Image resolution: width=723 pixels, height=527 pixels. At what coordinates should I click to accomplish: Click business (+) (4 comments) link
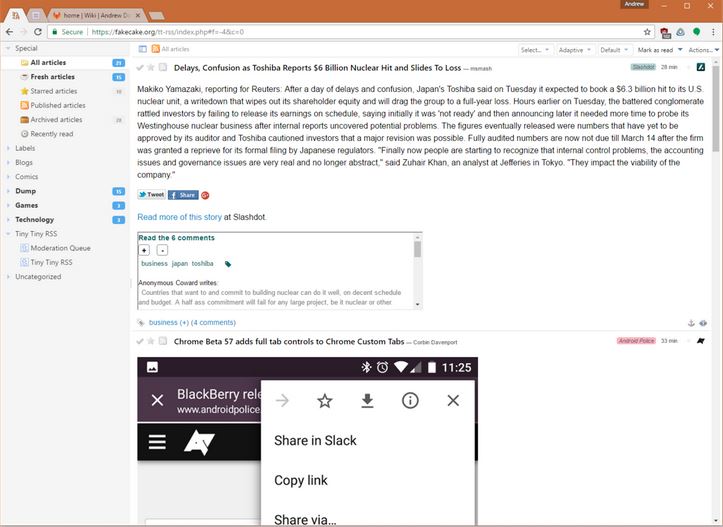click(192, 322)
